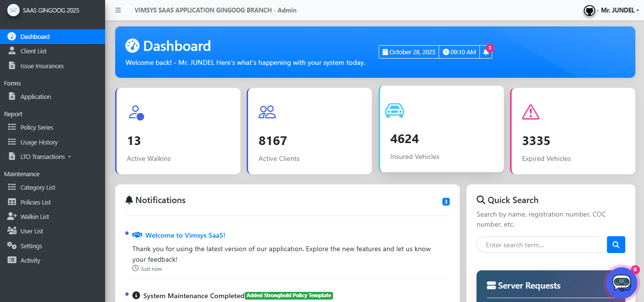Open the Usage History report

click(38, 142)
